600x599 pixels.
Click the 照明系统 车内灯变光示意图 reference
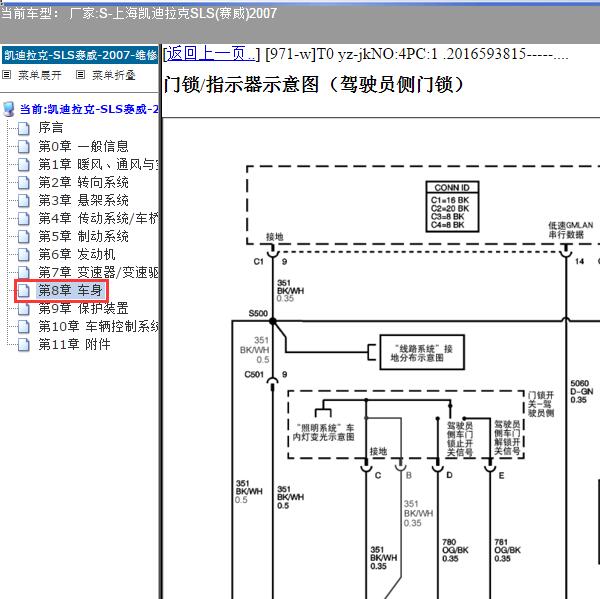point(323,433)
